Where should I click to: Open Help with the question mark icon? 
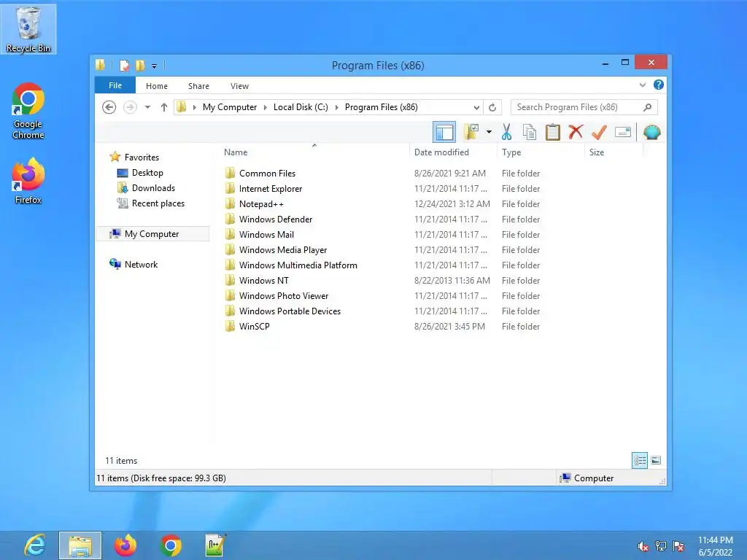659,85
